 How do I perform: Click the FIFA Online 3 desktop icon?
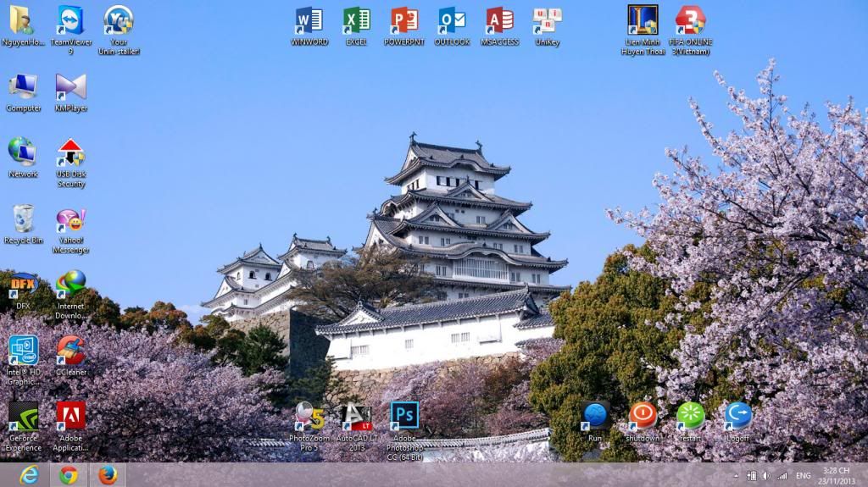[x=690, y=20]
